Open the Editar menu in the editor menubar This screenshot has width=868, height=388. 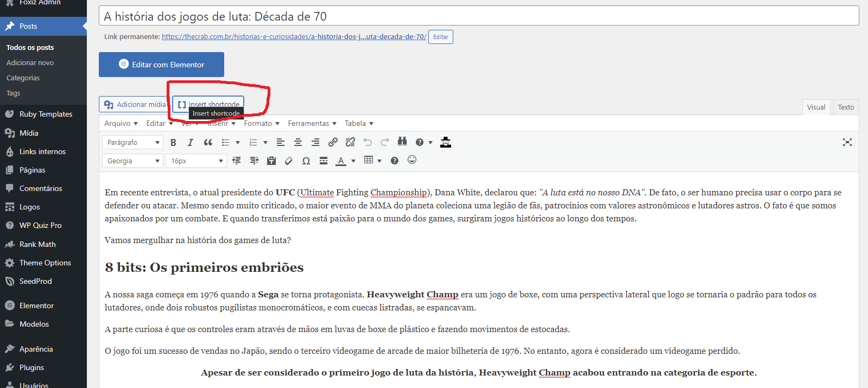coord(160,124)
